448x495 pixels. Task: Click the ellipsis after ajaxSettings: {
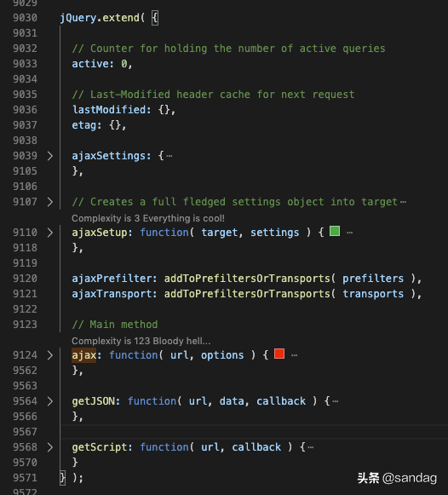click(x=169, y=156)
